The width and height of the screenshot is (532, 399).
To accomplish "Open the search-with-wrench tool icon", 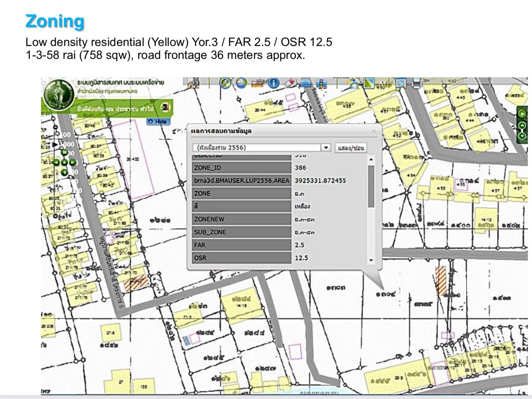I will pos(225,83).
